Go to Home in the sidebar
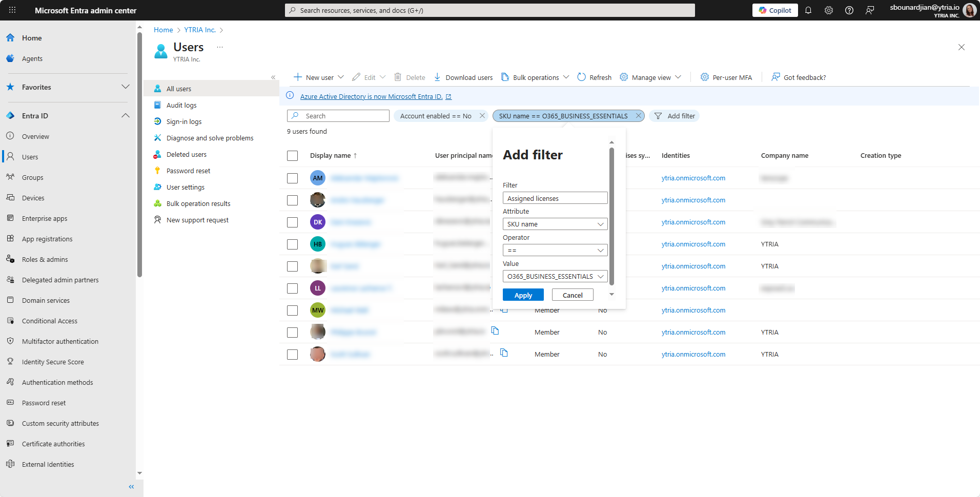980x497 pixels. pos(32,38)
